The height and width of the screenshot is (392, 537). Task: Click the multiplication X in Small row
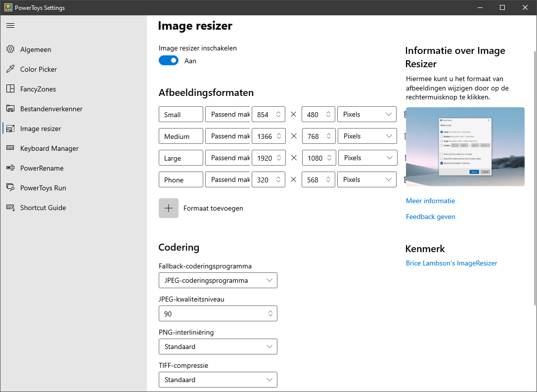coord(293,114)
